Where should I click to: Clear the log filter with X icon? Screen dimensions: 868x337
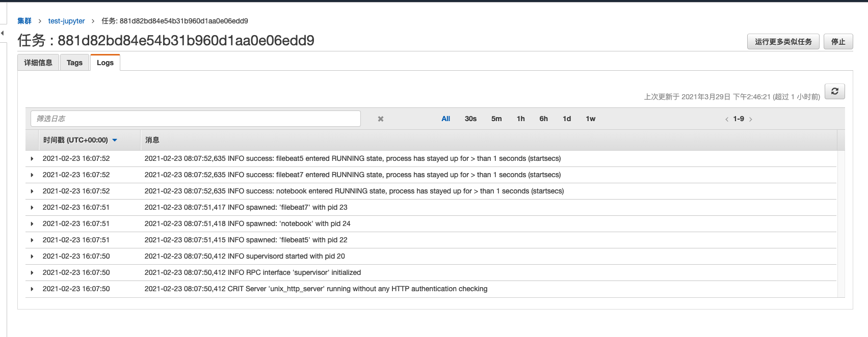point(380,119)
